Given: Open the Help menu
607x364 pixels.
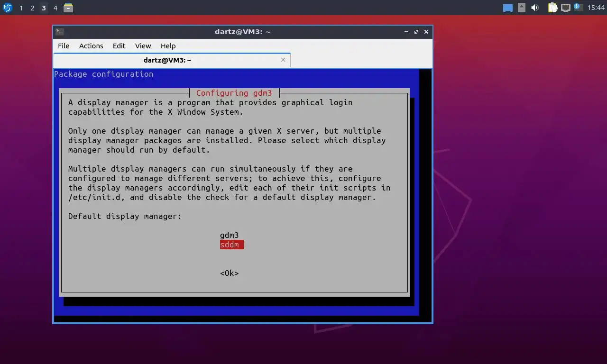Looking at the screenshot, I should (168, 46).
